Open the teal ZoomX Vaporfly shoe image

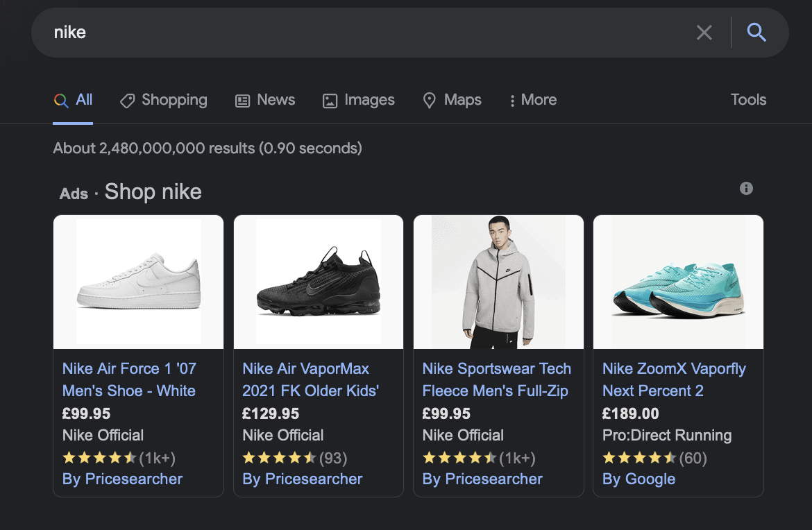(x=678, y=282)
